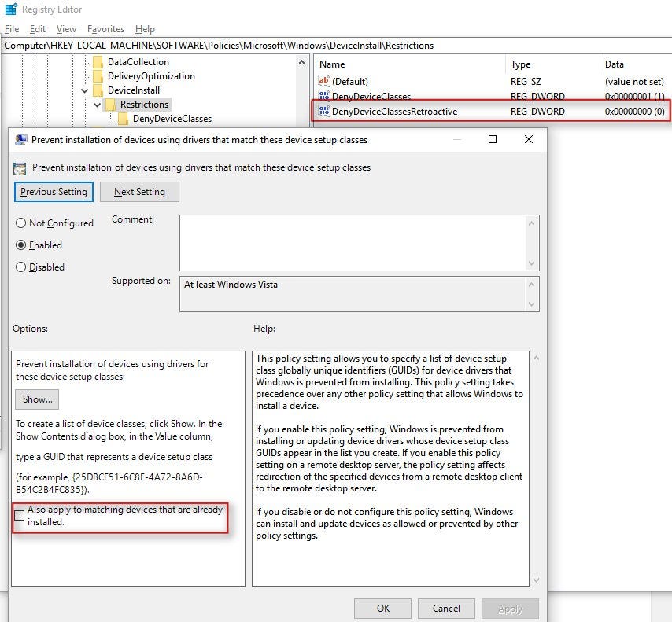Select the DeliveryOptimization tree label
This screenshot has height=622, width=672.
(x=151, y=76)
